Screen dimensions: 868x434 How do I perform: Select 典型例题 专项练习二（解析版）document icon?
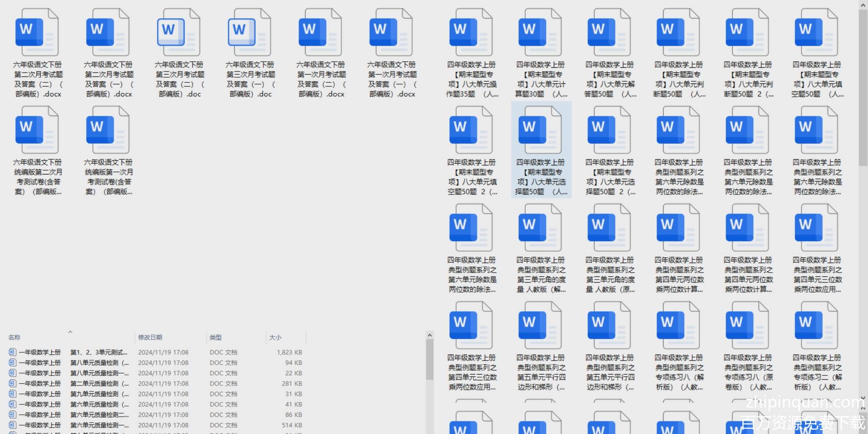point(816,325)
